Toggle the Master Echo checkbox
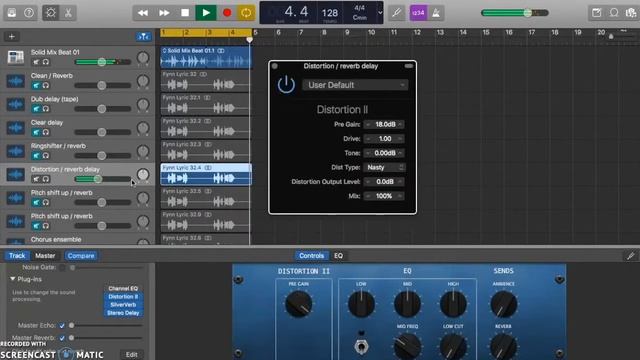 pos(62,325)
